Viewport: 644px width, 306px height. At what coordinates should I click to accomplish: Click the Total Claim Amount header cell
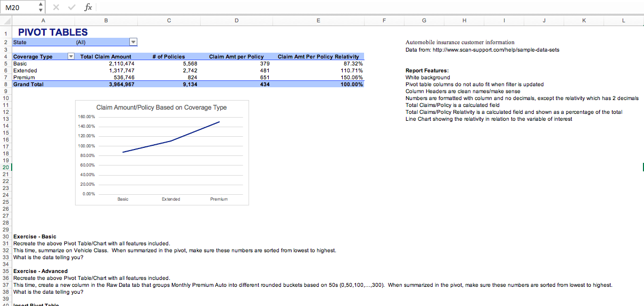coord(105,56)
